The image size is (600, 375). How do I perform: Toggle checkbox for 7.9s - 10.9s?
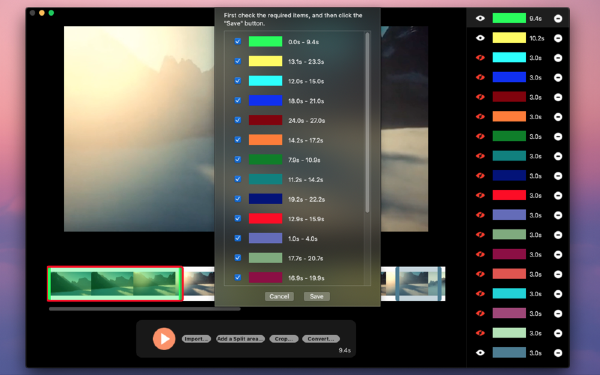238,159
